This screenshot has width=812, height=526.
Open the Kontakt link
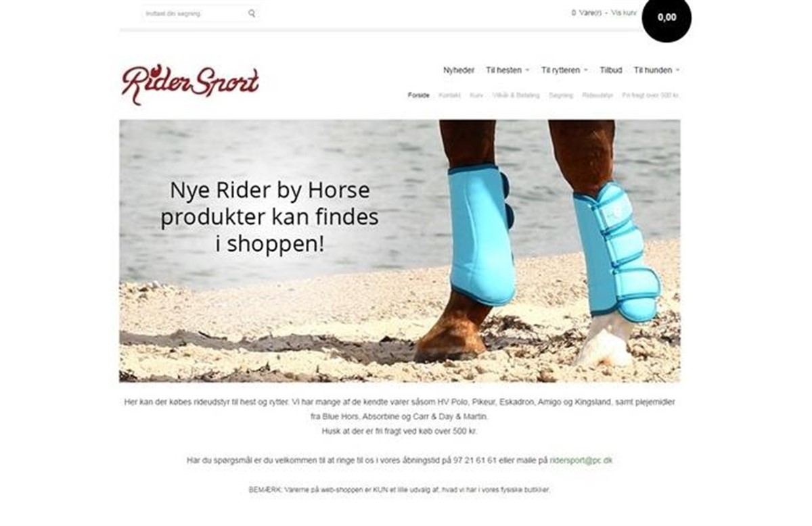point(449,95)
